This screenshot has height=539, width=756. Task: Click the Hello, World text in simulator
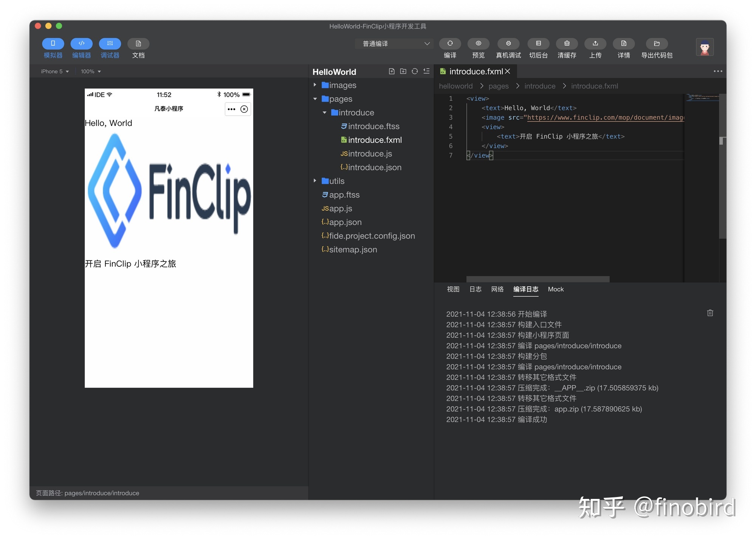pos(108,123)
